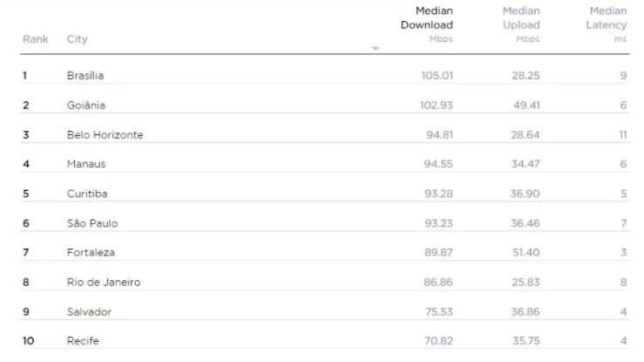Screen dimensions: 644x362
Task: Select Fortaleza in the ranking table
Action: click(91, 253)
